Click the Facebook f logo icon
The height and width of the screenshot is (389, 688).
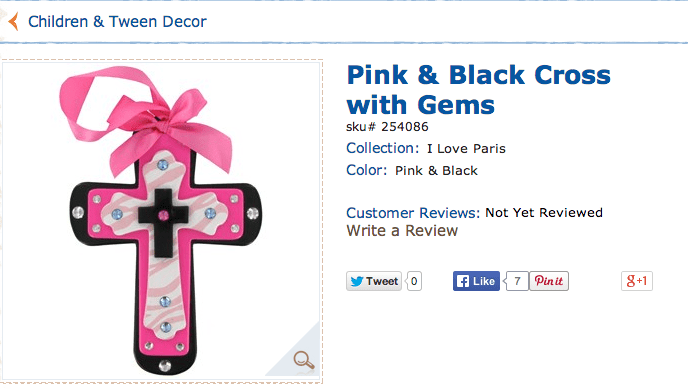pos(462,281)
